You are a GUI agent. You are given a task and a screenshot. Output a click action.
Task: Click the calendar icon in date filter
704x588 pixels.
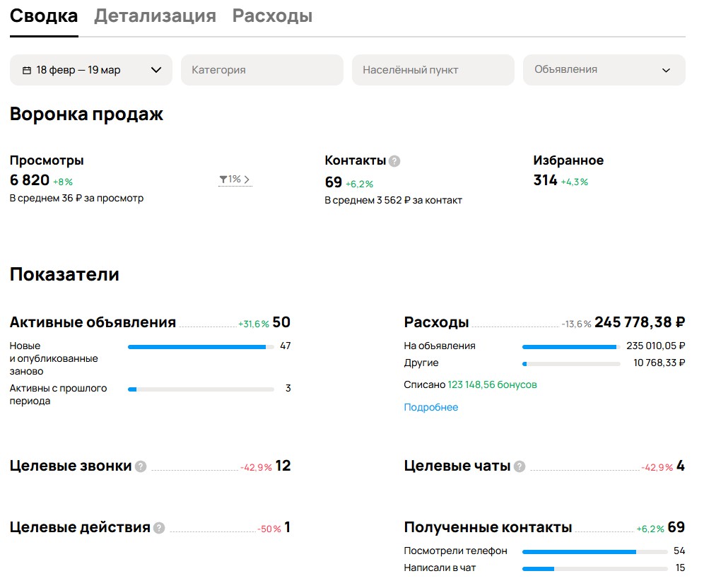point(27,70)
